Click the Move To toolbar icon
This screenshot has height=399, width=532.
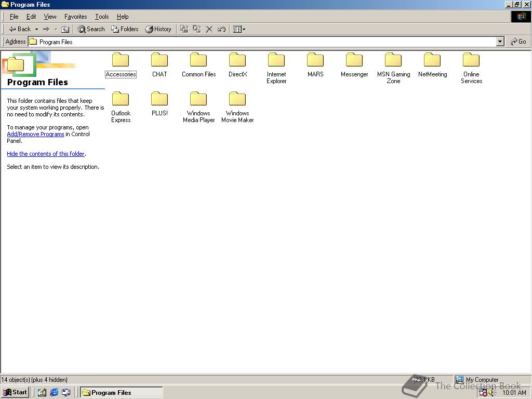point(184,29)
